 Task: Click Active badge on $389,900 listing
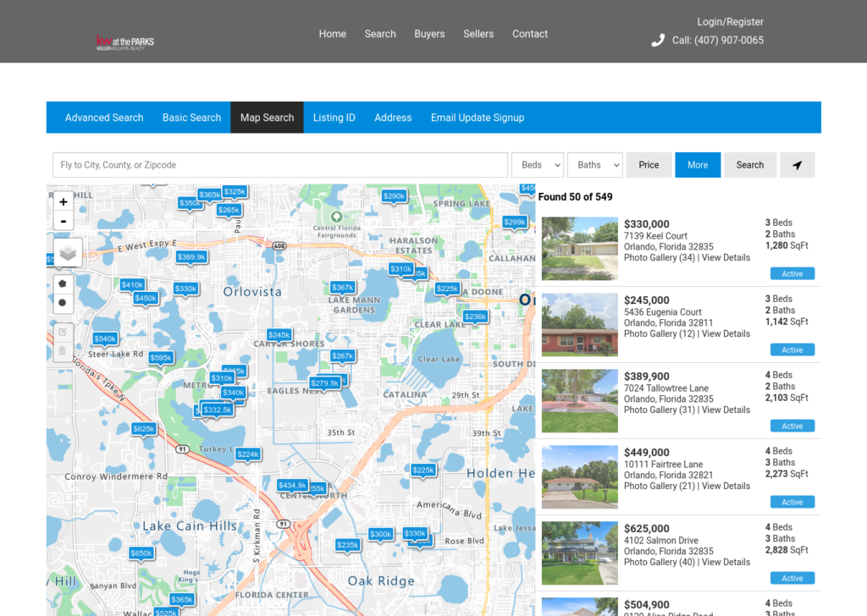click(x=792, y=426)
